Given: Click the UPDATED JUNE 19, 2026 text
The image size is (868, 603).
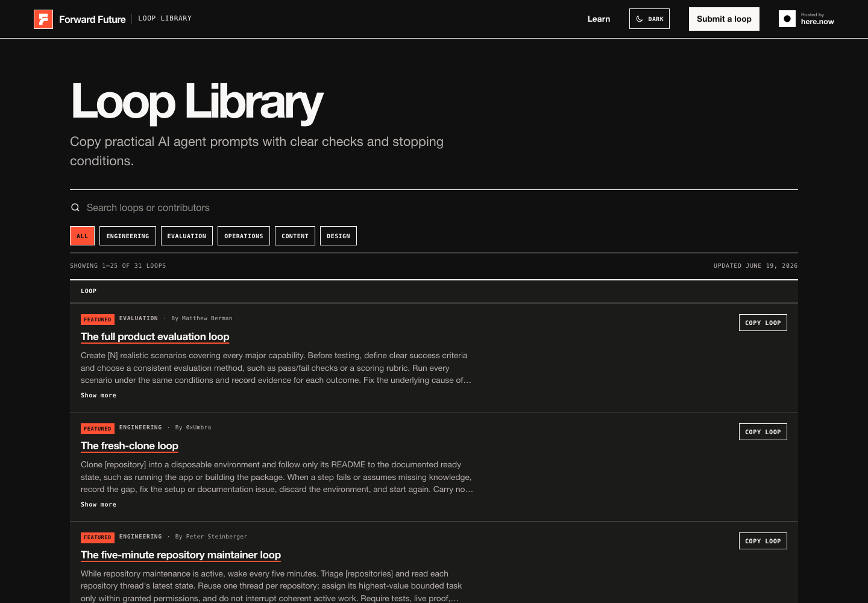Looking at the screenshot, I should point(756,266).
